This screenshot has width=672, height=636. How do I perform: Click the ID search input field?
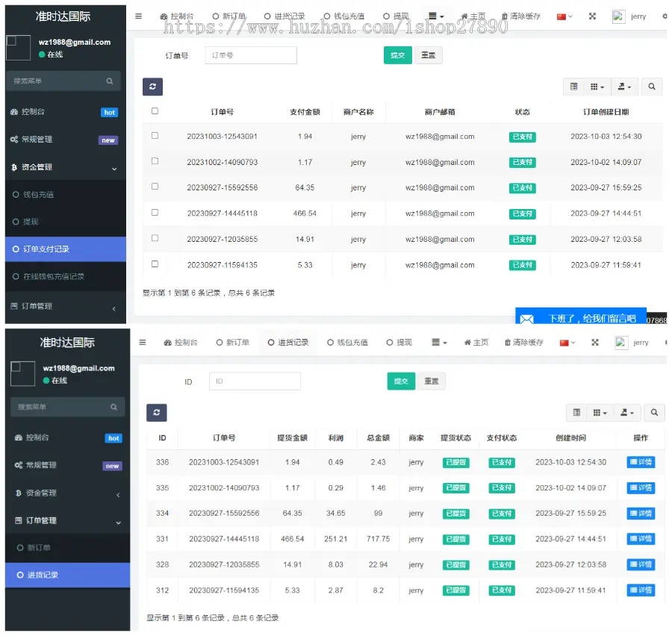[254, 381]
